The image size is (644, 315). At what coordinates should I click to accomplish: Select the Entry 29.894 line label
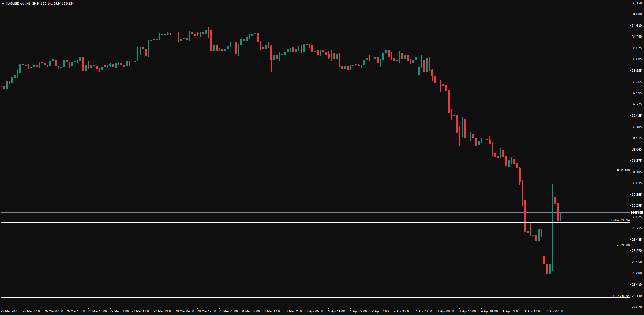(620, 220)
